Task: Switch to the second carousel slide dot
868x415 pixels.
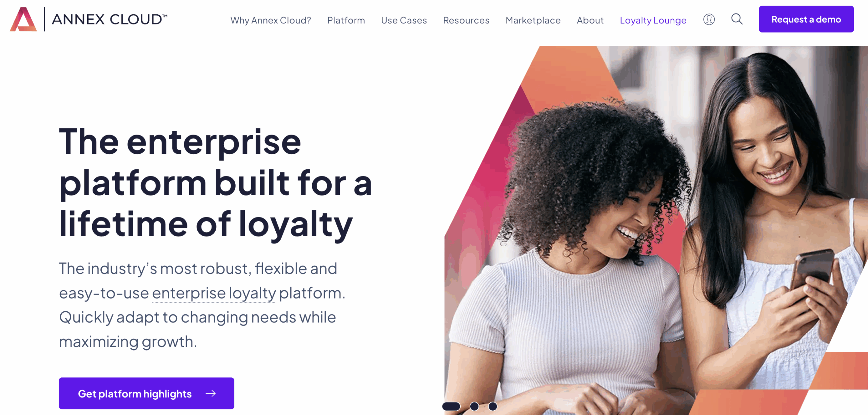Action: [474, 406]
